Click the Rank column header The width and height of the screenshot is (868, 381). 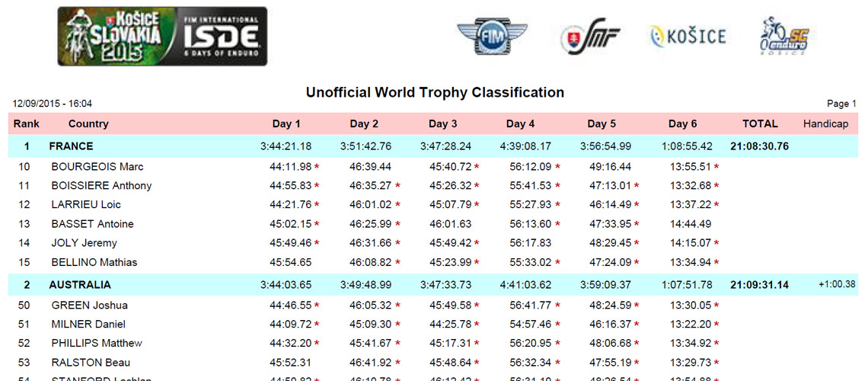pyautogui.click(x=27, y=123)
